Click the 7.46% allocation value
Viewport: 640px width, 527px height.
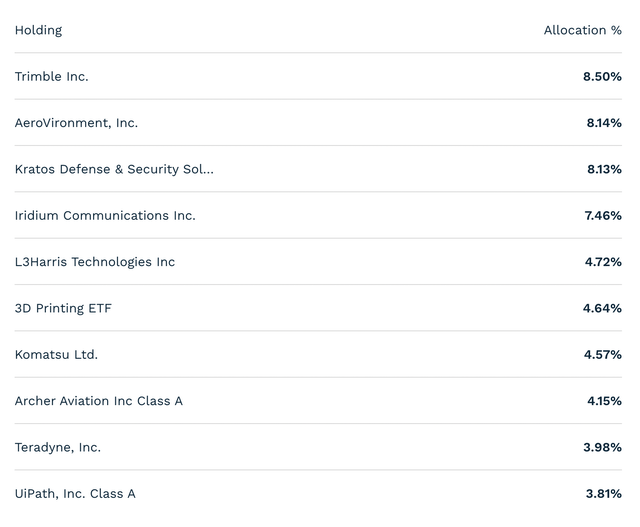coord(602,215)
